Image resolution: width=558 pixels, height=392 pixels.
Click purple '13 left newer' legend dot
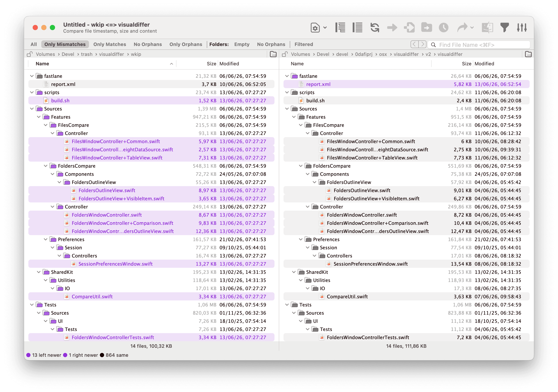28,355
